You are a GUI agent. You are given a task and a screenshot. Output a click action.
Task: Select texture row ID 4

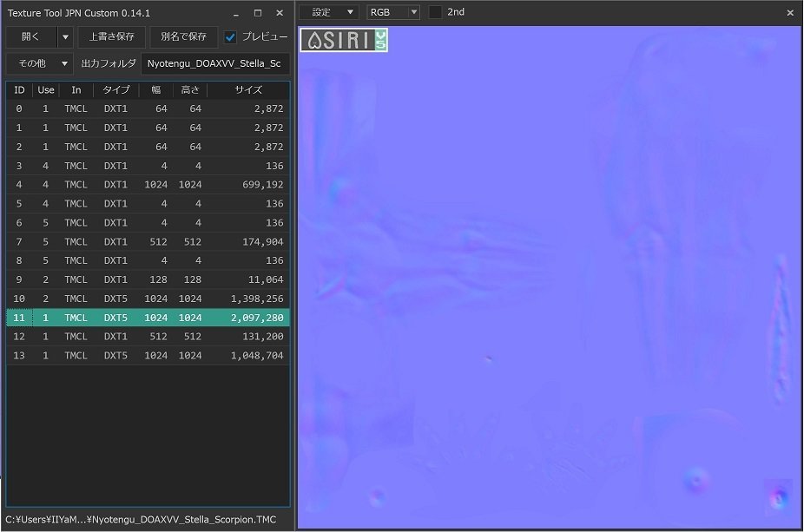point(148,185)
